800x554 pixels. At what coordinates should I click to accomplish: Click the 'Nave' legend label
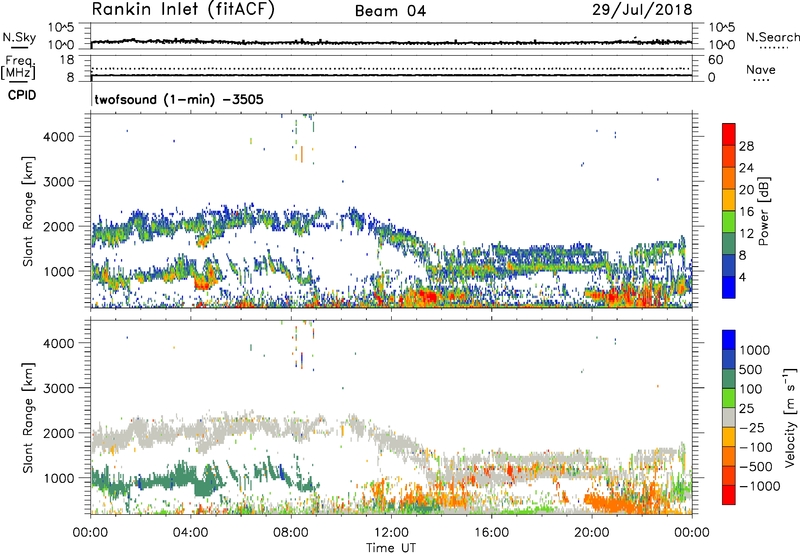coord(761,70)
